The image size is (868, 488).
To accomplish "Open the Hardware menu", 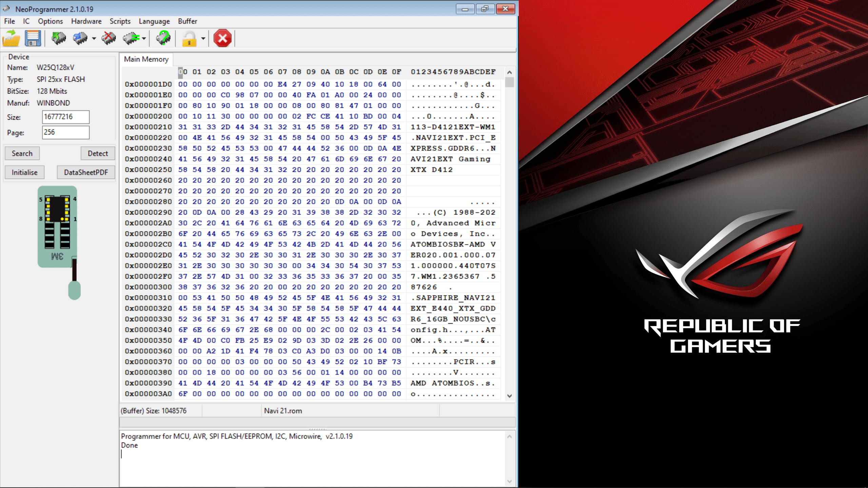I will pyautogui.click(x=86, y=21).
